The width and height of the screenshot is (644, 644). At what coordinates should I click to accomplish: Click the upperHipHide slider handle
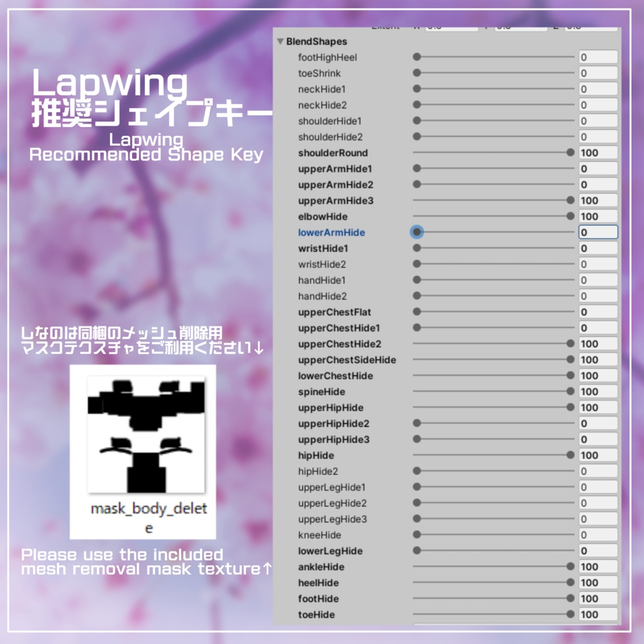click(x=569, y=408)
